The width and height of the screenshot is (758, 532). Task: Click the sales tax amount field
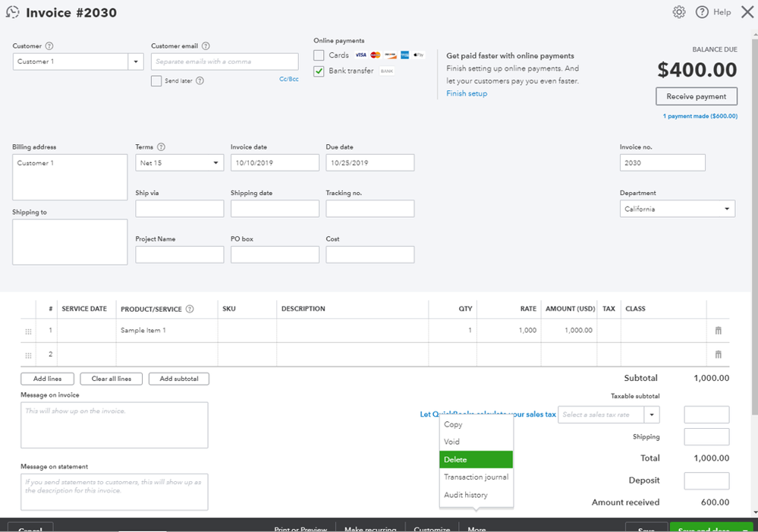pos(706,415)
